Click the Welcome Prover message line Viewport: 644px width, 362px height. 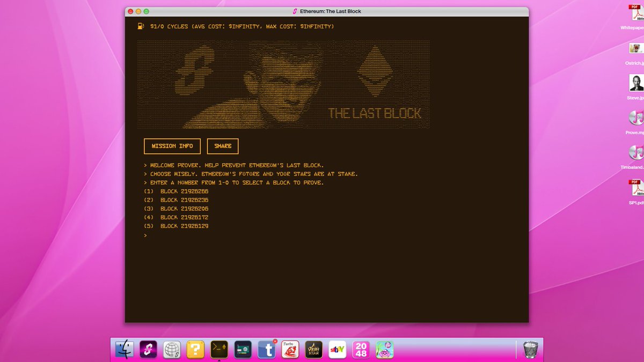tap(234, 165)
